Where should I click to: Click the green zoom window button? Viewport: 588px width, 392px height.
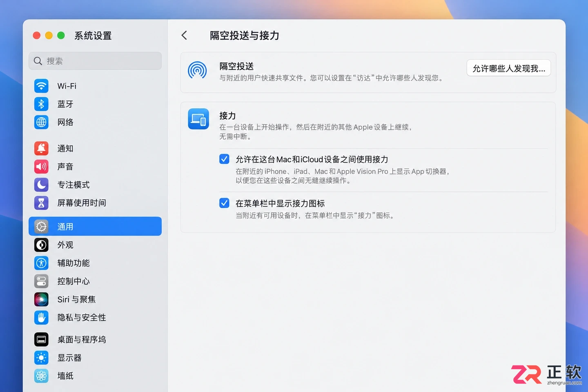click(61, 36)
